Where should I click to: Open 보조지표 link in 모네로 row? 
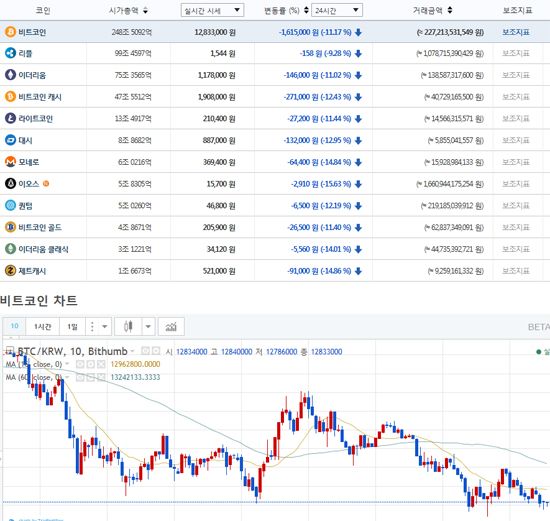click(516, 162)
